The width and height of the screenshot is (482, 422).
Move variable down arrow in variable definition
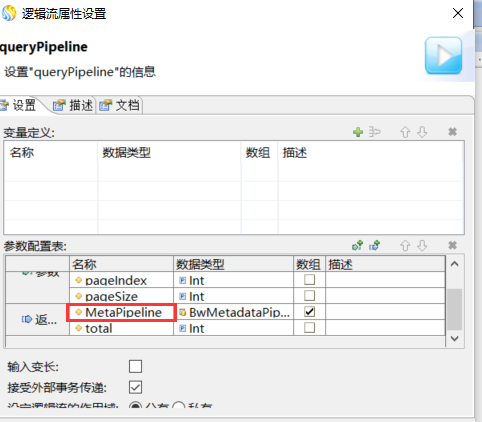click(422, 132)
